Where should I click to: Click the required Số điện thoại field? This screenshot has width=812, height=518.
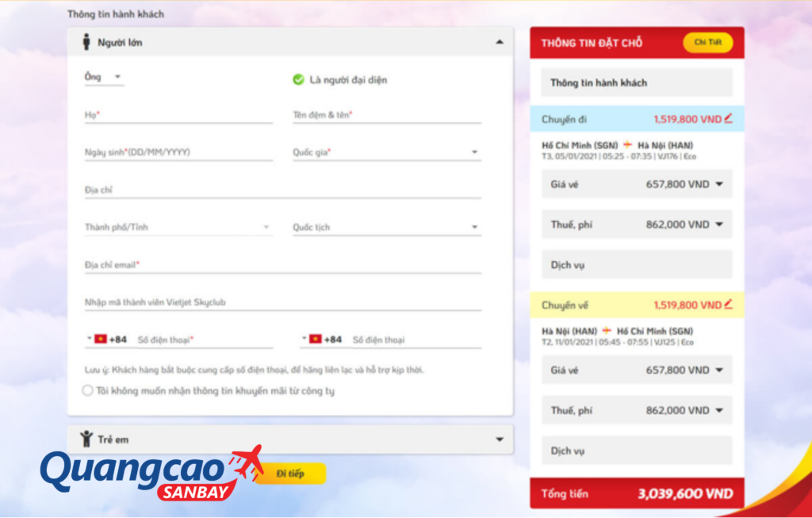click(205, 340)
